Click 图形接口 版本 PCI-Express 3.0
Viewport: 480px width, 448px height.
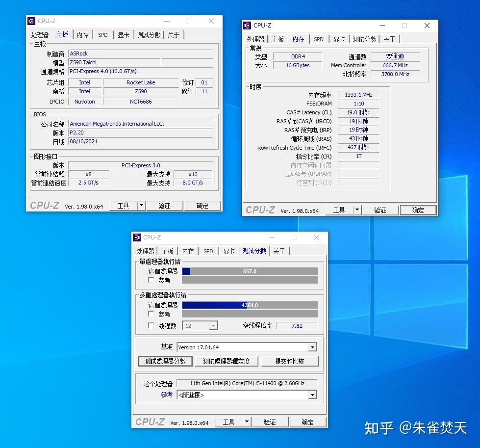(141, 165)
